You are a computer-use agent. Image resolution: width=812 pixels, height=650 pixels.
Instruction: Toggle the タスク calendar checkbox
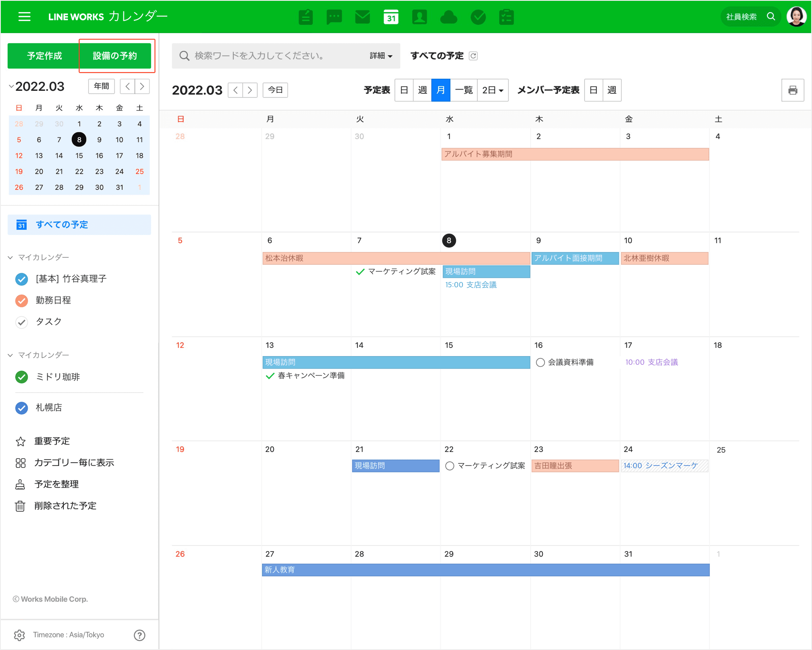(x=22, y=322)
